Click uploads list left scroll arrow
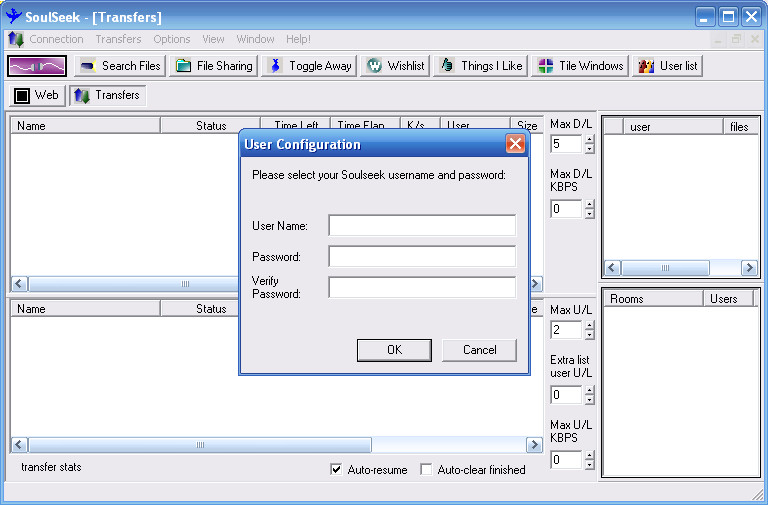Viewport: 768px width, 505px height. pos(19,445)
